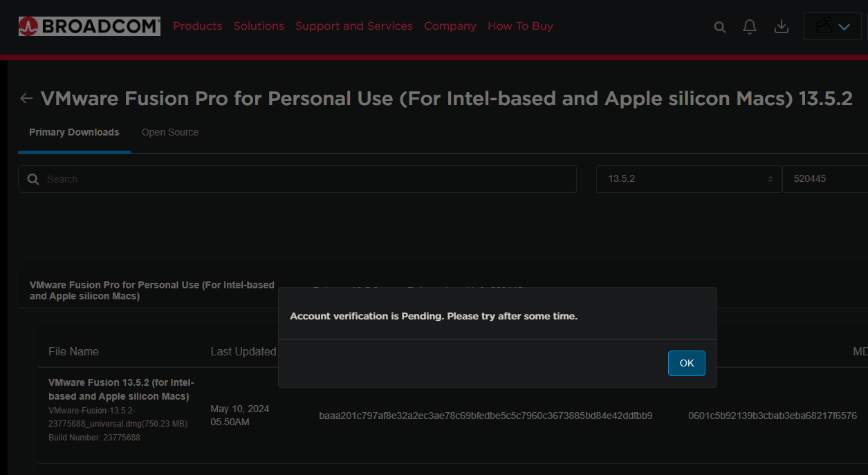Open the 13.5.2 version dropdown

coord(689,179)
